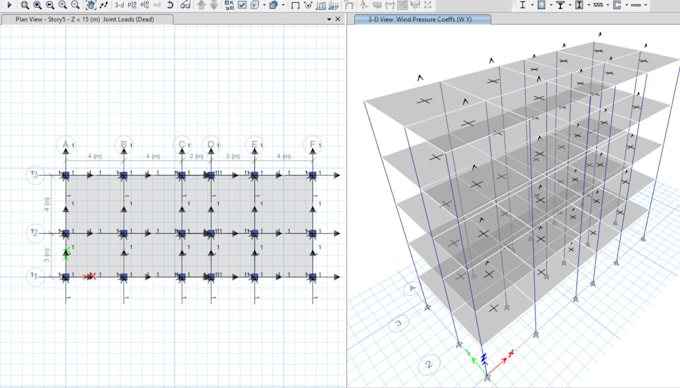Move up in list arrow
Screen dimensions: 680x388
click(201, 5)
